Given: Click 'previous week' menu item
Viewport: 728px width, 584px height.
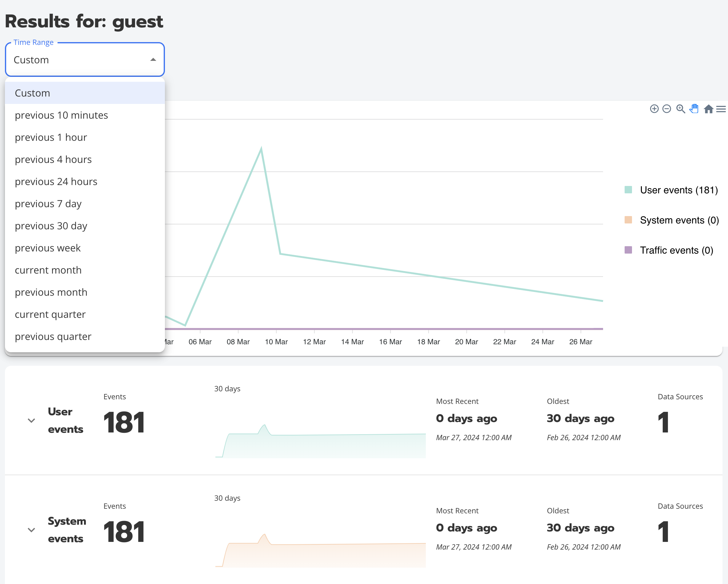Looking at the screenshot, I should click(85, 247).
